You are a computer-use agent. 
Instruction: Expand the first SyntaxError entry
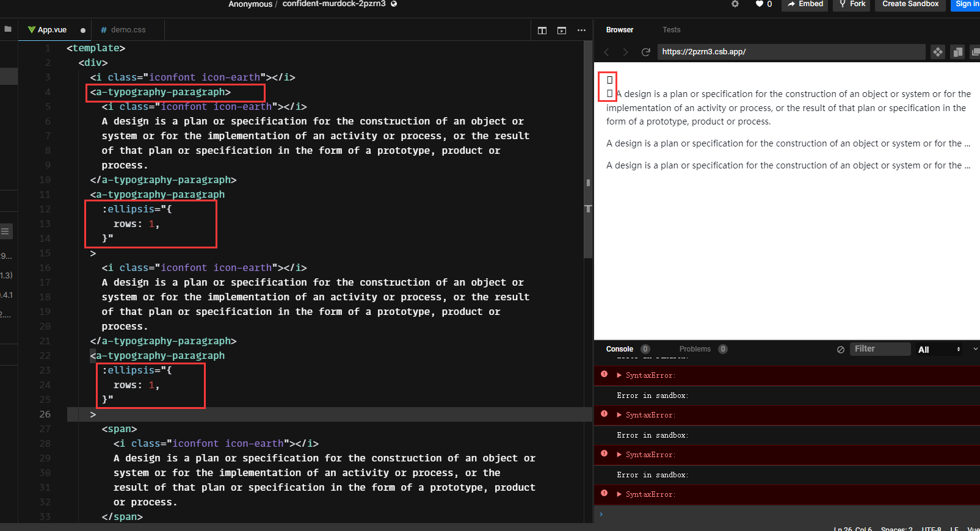point(619,375)
